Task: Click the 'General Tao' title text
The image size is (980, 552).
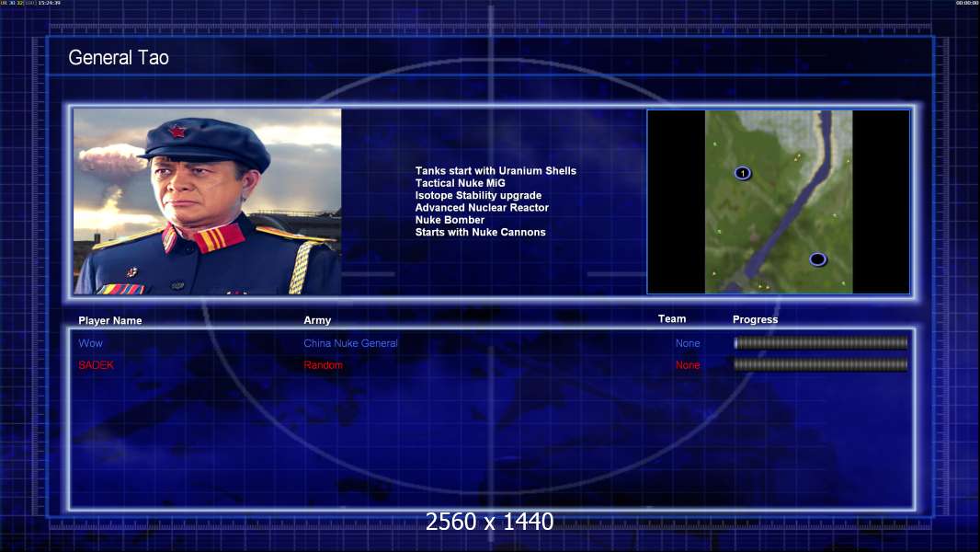Action: [x=119, y=58]
